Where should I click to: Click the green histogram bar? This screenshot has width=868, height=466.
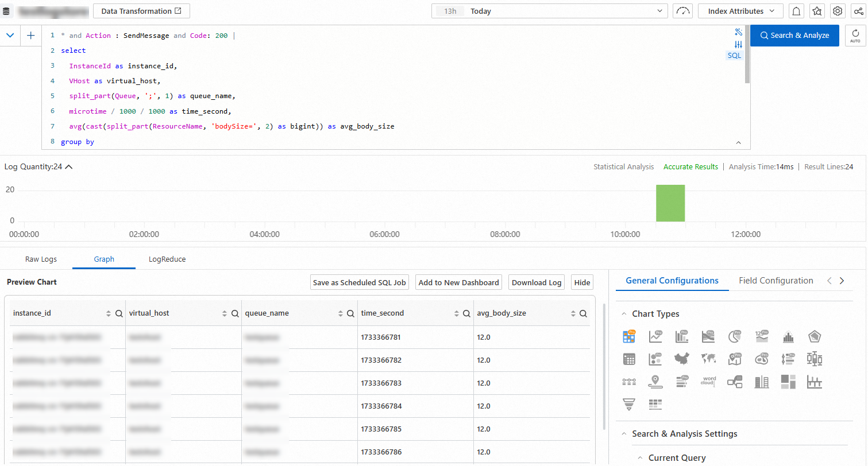(x=670, y=203)
